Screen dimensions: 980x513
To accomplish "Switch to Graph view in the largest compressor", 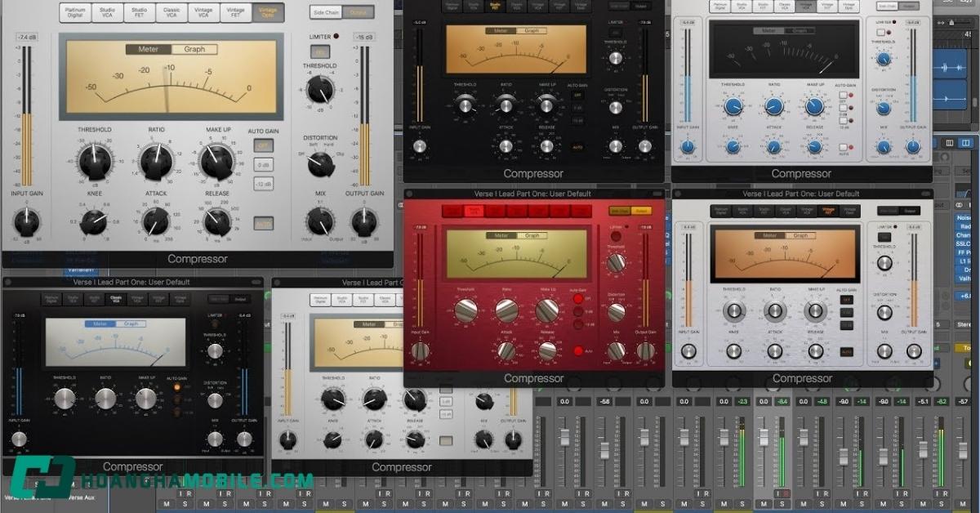I will tap(194, 49).
